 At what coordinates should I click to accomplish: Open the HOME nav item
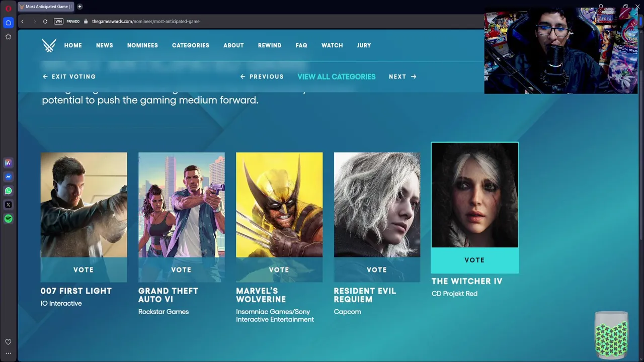point(73,45)
